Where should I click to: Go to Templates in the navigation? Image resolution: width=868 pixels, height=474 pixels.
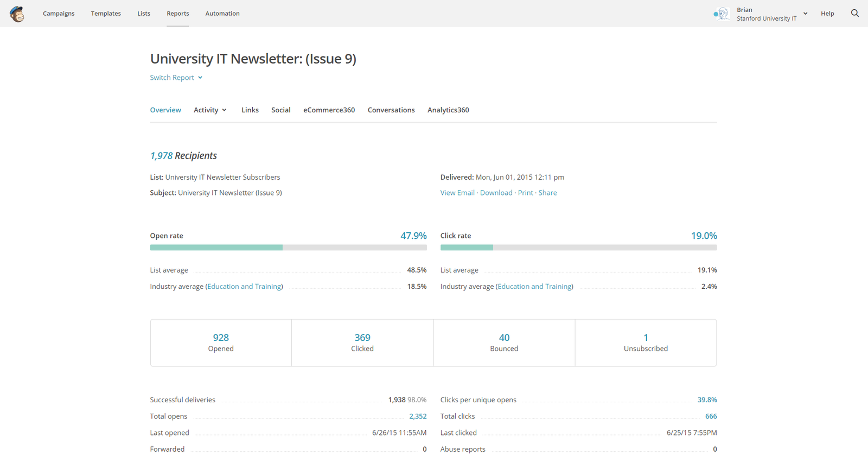[x=106, y=14]
